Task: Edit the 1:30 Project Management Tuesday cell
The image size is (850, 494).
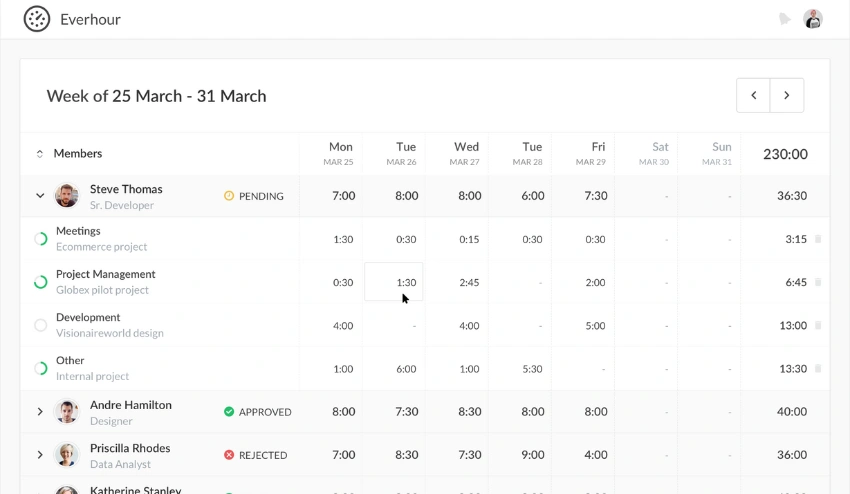Action: pyautogui.click(x=394, y=282)
